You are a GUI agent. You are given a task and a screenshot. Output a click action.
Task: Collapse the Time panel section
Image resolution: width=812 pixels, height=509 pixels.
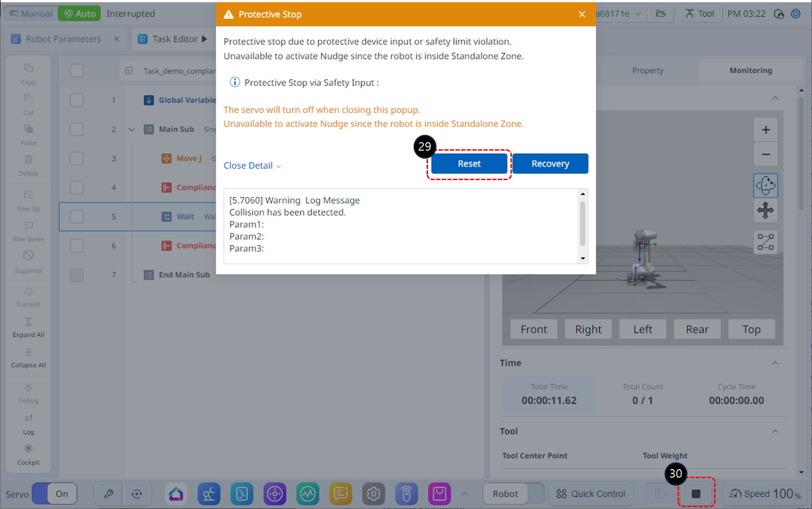tap(775, 363)
